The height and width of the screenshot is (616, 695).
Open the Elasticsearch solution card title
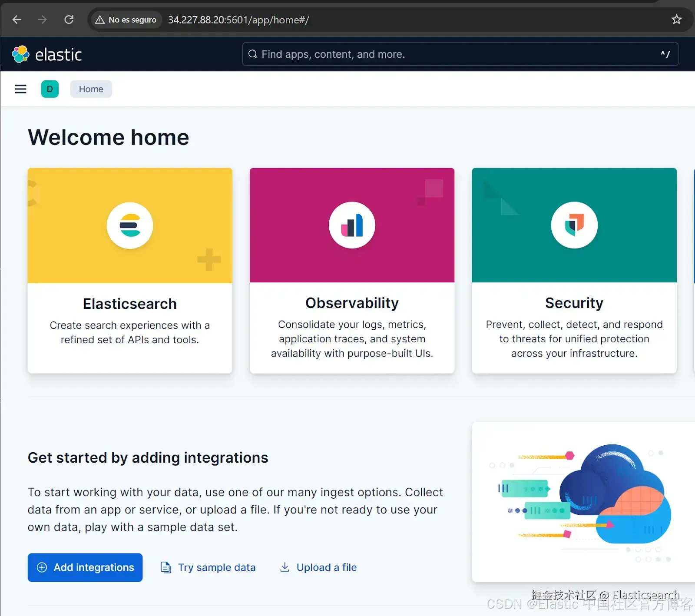coord(130,304)
